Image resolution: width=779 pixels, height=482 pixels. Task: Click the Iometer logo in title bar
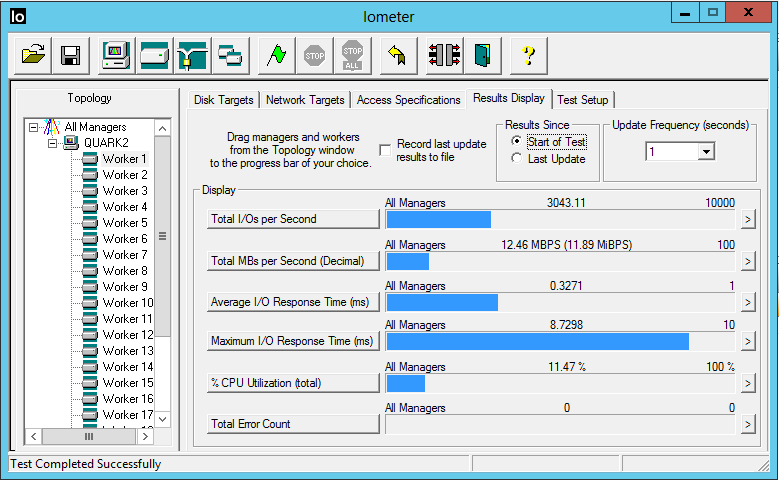click(18, 16)
